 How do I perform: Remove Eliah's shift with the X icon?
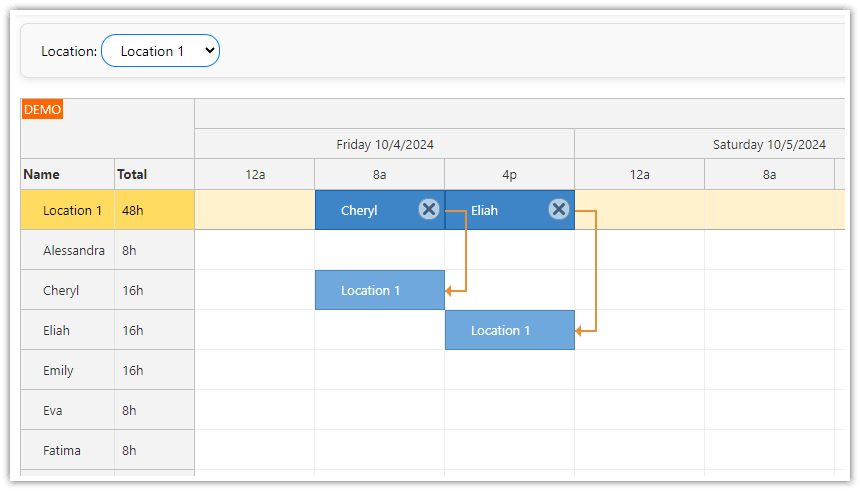point(559,209)
